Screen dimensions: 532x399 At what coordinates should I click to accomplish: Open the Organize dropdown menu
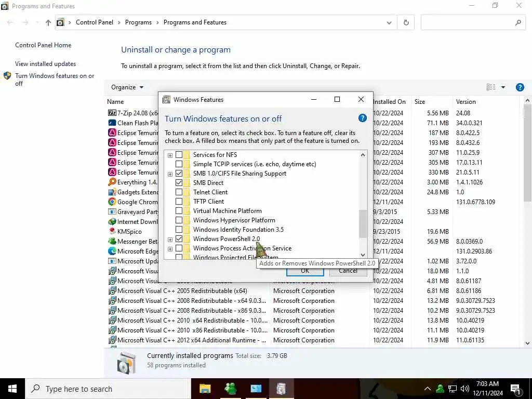point(127,87)
